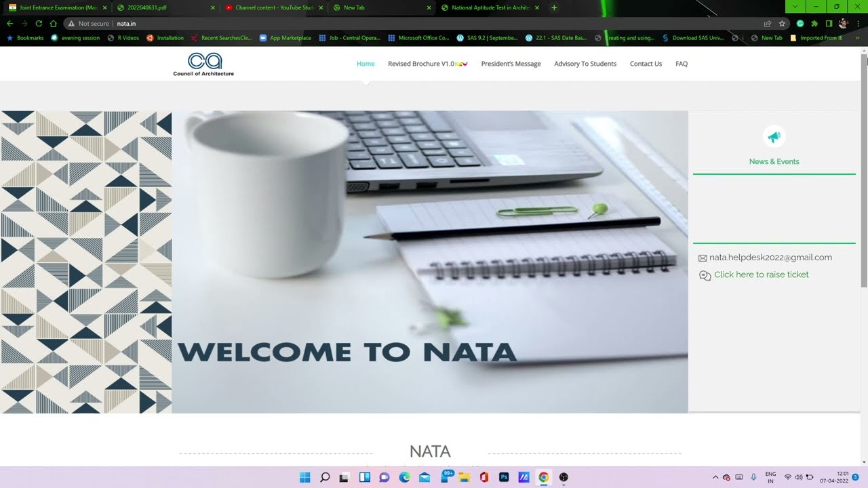This screenshot has height=488, width=868.
Task: Bookmark this page with the star icon
Action: (x=782, y=23)
